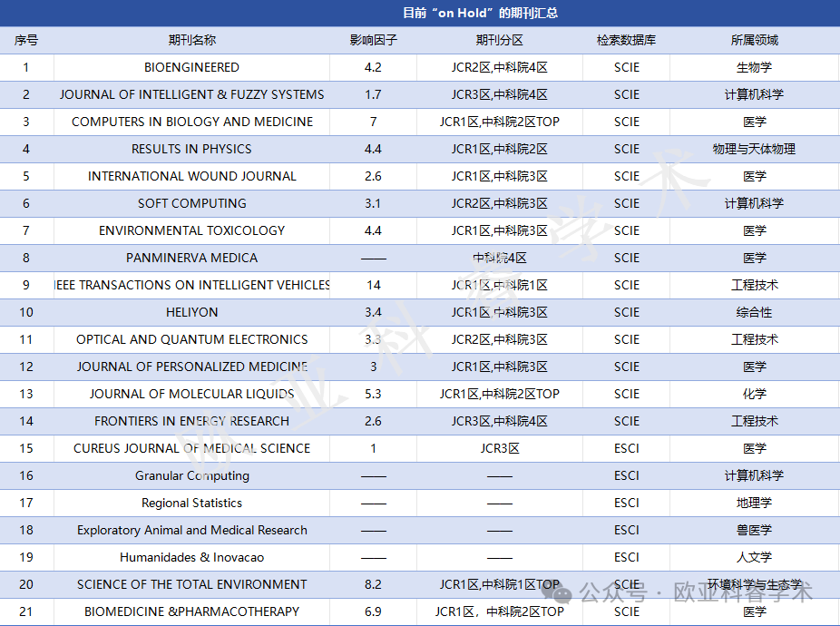Click Regional Statistics journal cell
This screenshot has height=626, width=840.
(x=191, y=504)
